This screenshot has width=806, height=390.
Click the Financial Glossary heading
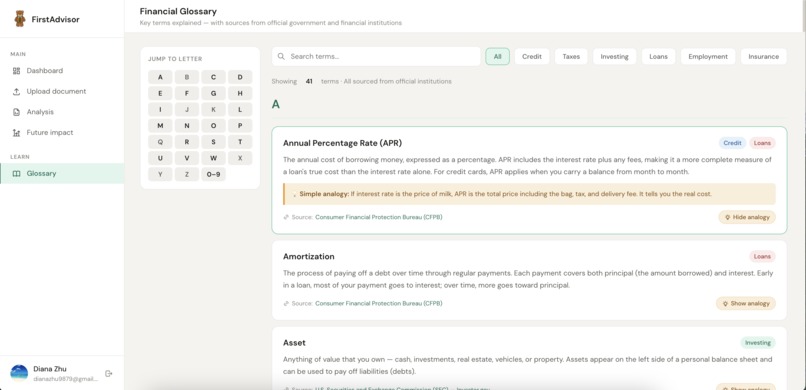[x=178, y=11]
